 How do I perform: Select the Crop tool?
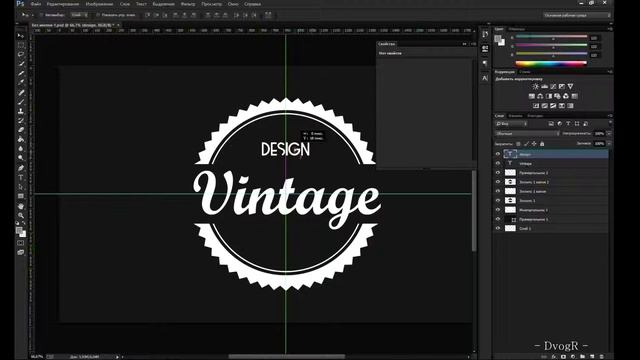click(21, 73)
